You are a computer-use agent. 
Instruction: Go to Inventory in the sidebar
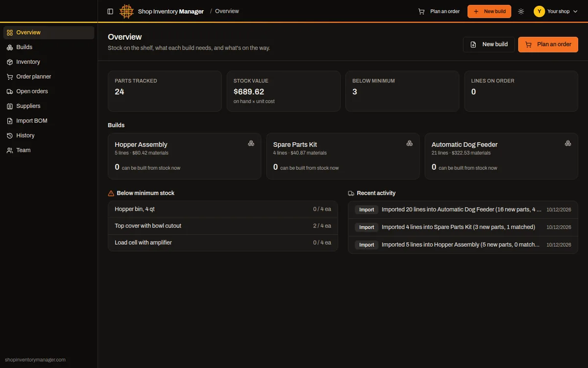coord(49,62)
